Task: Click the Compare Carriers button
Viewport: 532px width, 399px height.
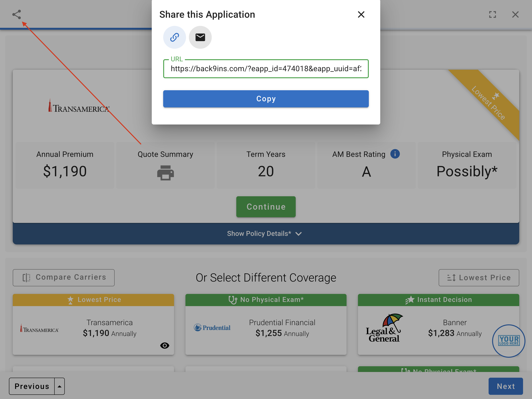Action: tap(63, 278)
